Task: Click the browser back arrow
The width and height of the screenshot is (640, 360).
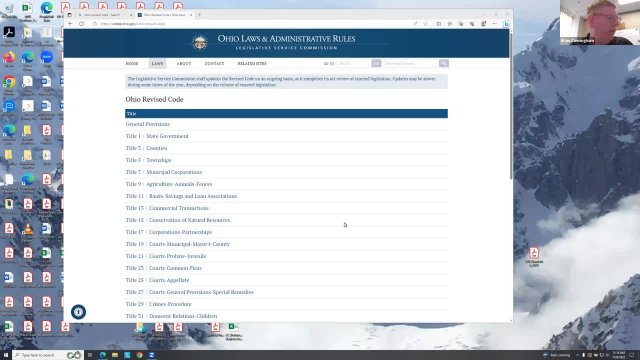Action: coord(70,24)
